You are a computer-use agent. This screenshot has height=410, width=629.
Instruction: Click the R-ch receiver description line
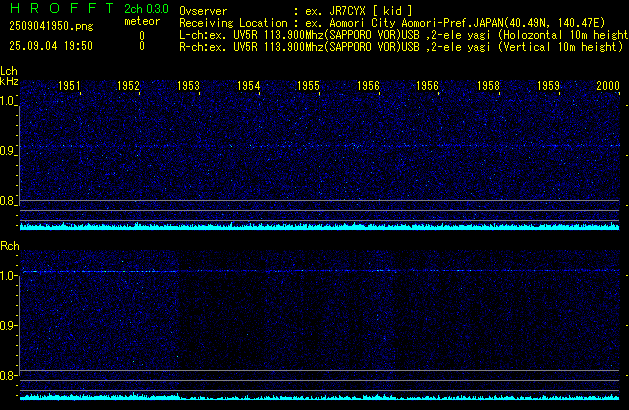tap(401, 47)
